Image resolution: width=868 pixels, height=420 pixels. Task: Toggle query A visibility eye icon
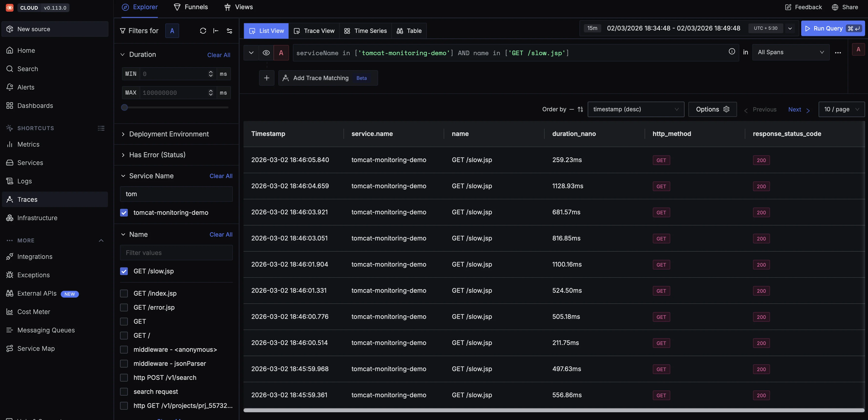point(266,52)
